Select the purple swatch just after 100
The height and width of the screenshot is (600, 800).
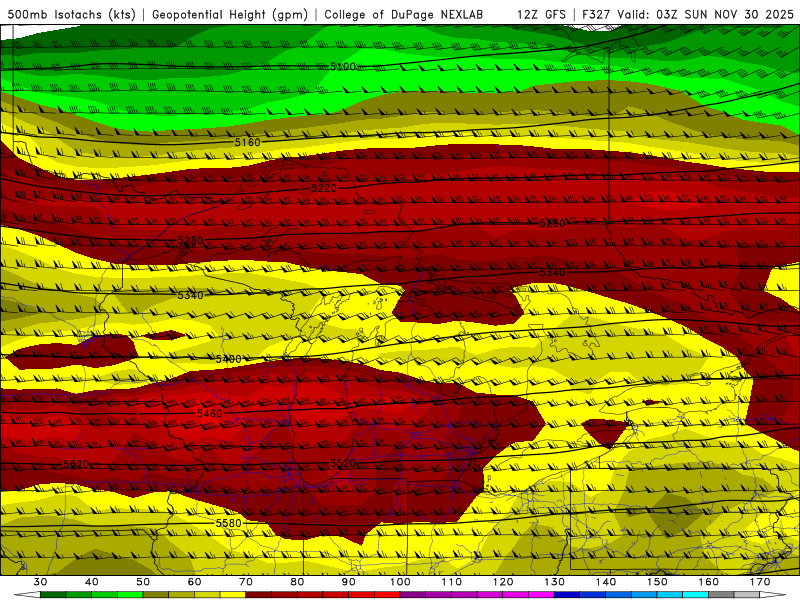(x=413, y=595)
